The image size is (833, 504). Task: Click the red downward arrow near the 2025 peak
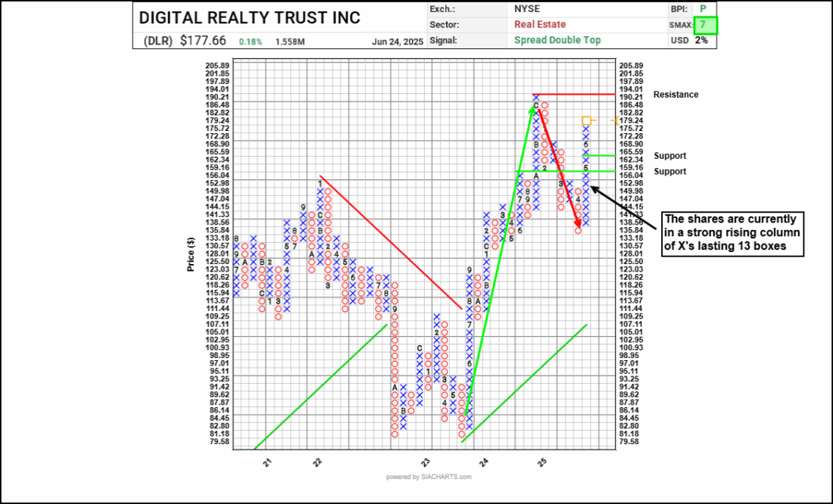[560, 166]
